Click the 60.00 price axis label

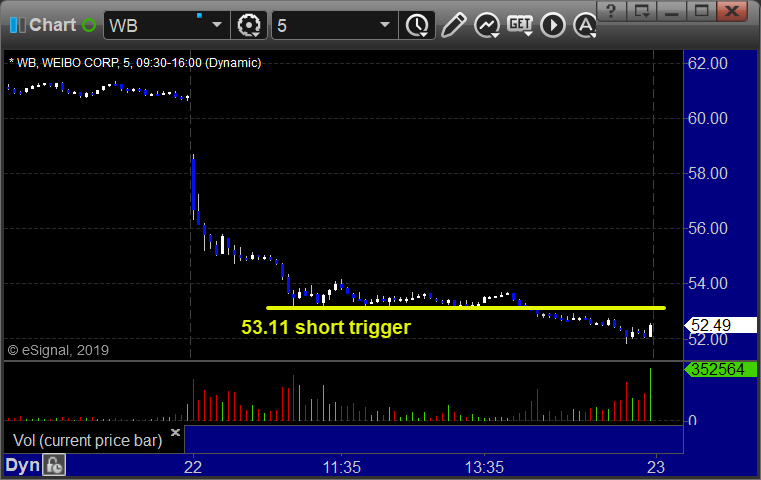708,118
